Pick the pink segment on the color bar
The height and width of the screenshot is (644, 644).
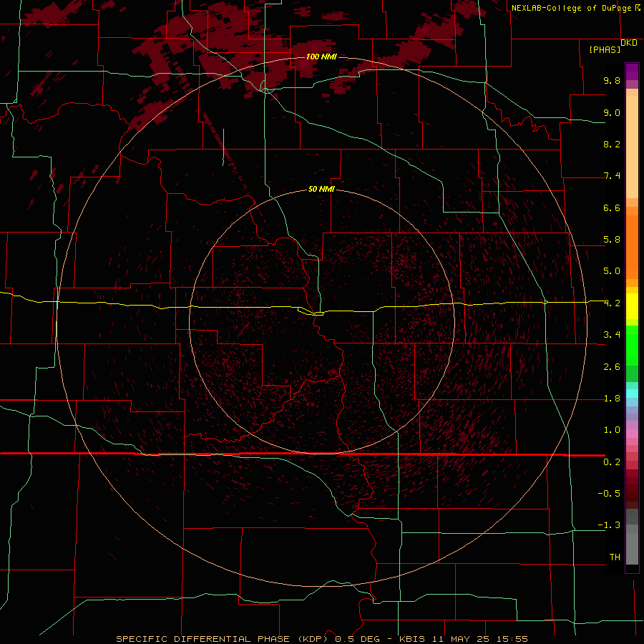[632, 434]
